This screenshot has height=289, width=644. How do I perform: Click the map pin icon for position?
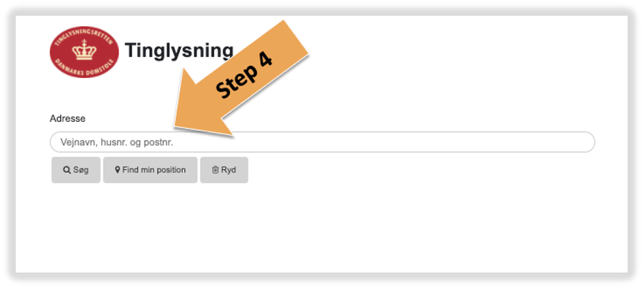pyautogui.click(x=118, y=170)
